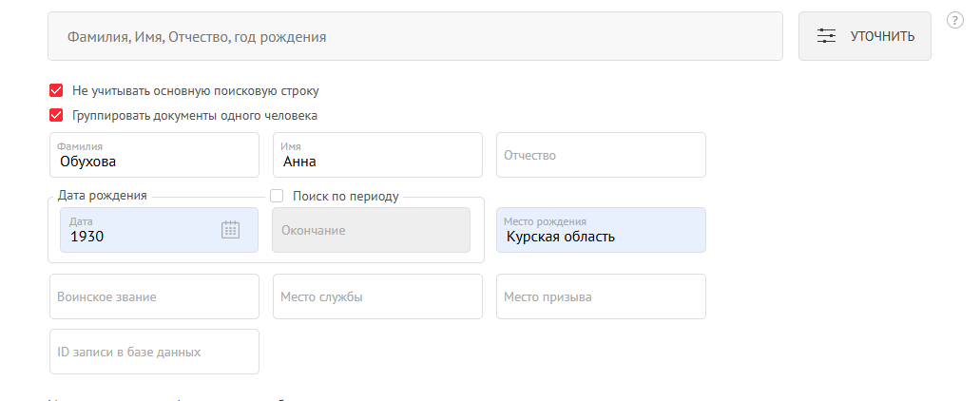This screenshot has height=401, width=980.
Task: Click the 'Поиск по периоду' label text
Action: pos(346,196)
